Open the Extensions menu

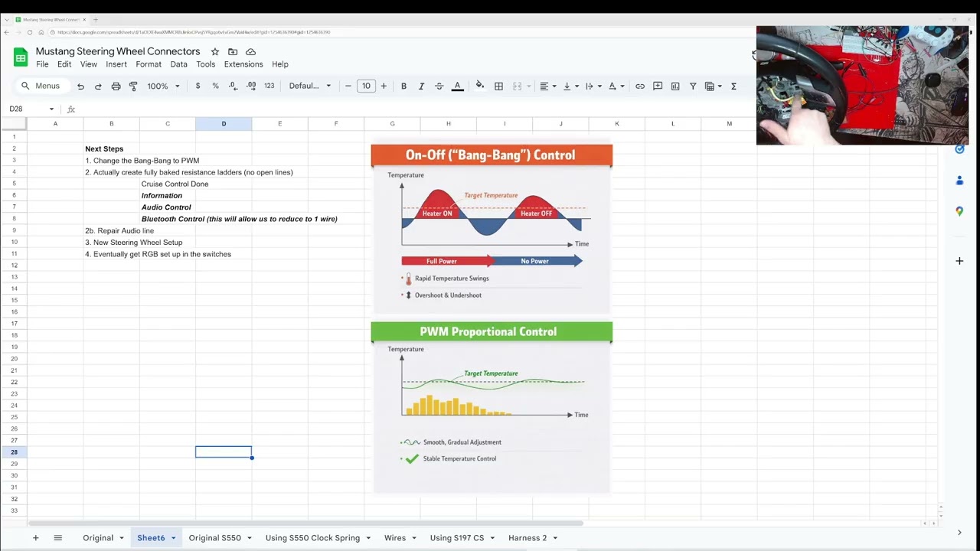(243, 64)
